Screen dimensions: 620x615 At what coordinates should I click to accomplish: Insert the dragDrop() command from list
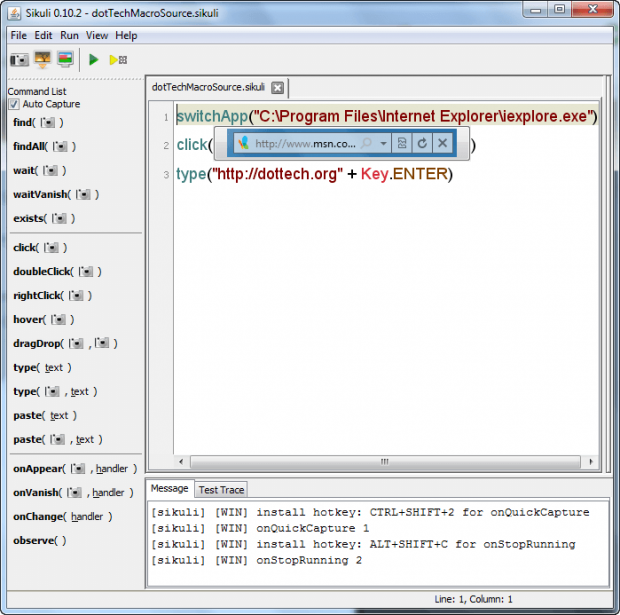[x=65, y=343]
